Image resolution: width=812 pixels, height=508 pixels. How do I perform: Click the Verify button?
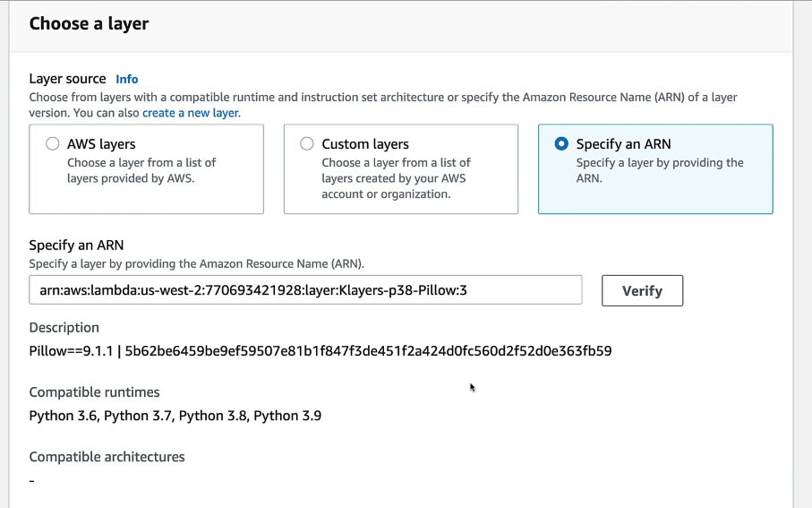click(x=642, y=291)
